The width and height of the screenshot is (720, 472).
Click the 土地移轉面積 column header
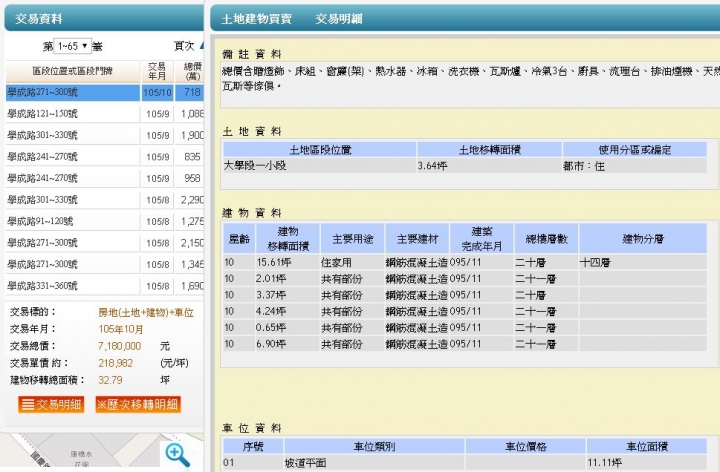tap(489, 150)
